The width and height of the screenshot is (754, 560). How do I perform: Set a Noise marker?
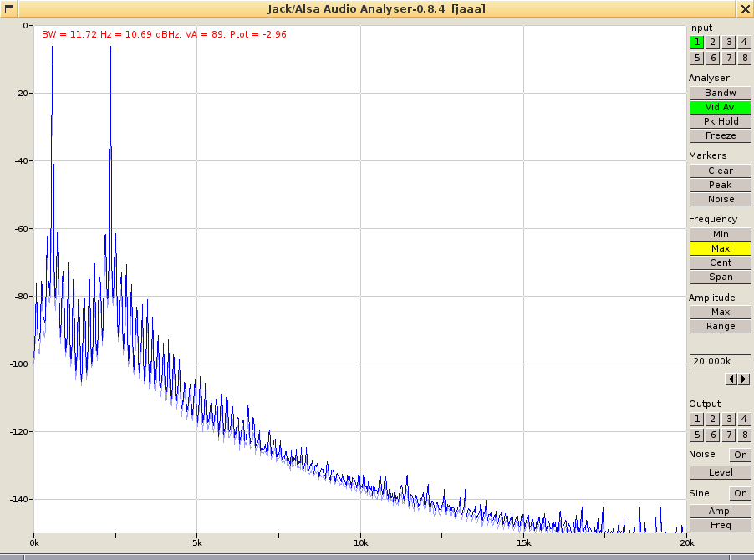(x=721, y=199)
